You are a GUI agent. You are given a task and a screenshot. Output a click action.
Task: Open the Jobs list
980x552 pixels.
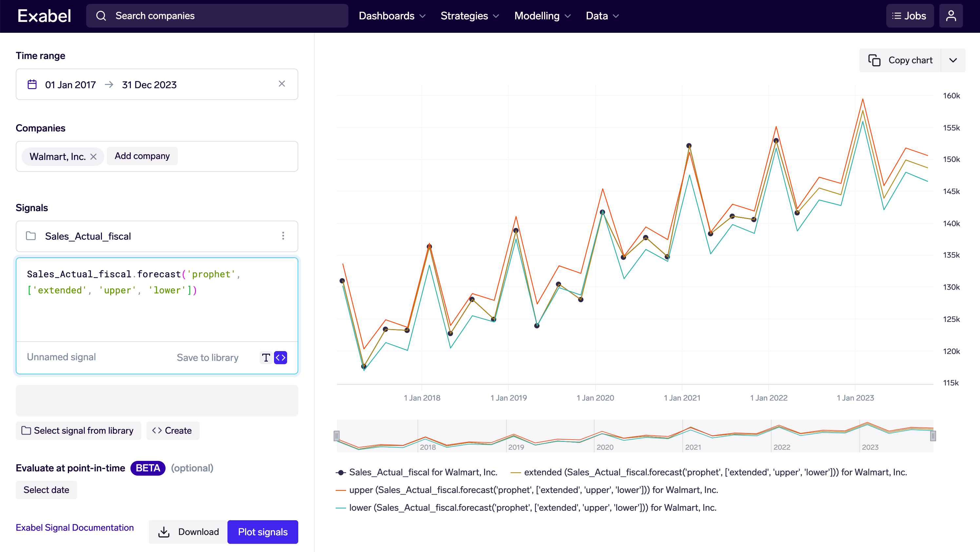click(x=910, y=16)
